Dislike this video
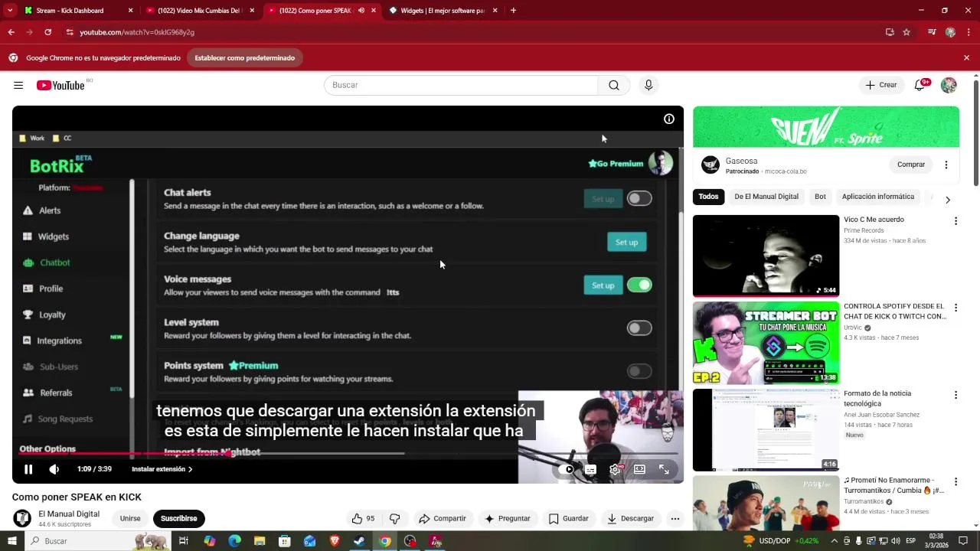Image resolution: width=980 pixels, height=551 pixels. coord(395,518)
